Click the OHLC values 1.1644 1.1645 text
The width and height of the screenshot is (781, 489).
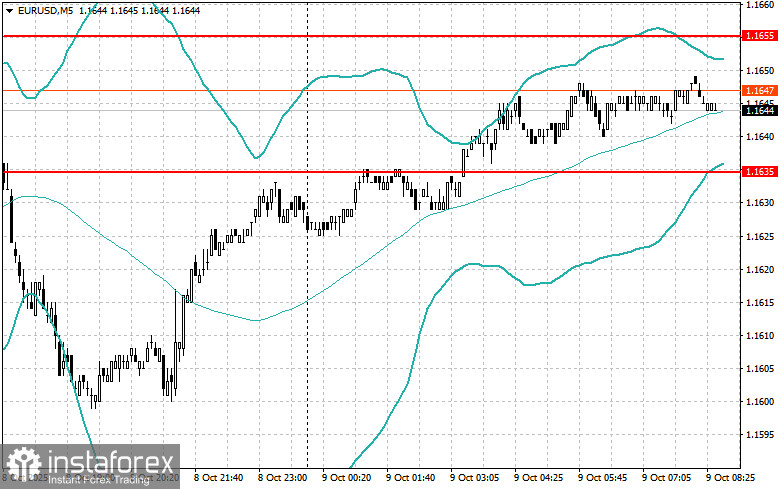pyautogui.click(x=109, y=10)
